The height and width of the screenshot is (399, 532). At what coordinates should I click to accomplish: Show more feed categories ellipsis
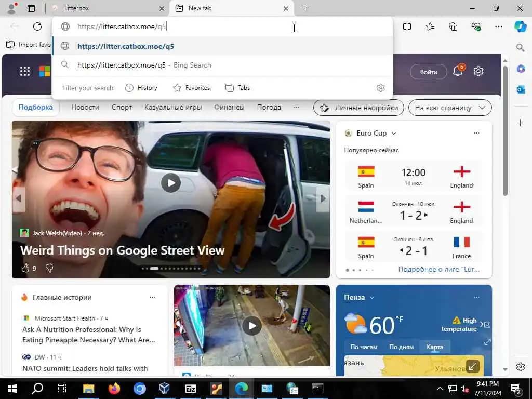297,107
